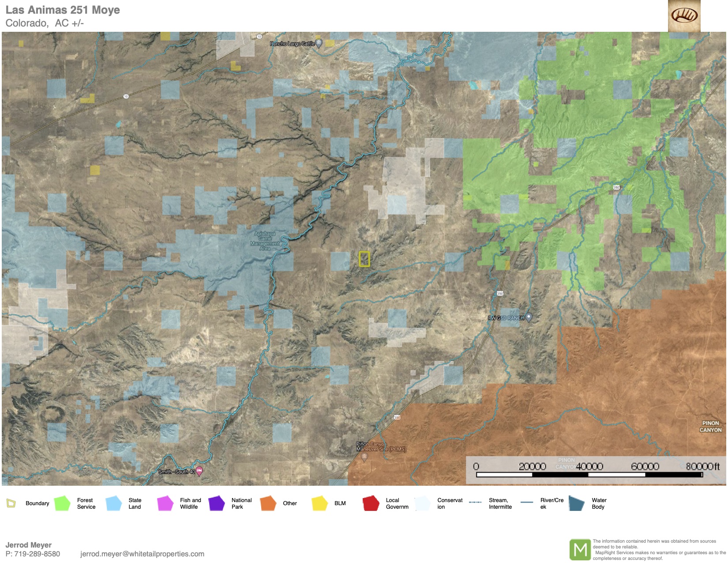Open the jerrod.meyer@whitetailproperties.com email link

pyautogui.click(x=142, y=554)
